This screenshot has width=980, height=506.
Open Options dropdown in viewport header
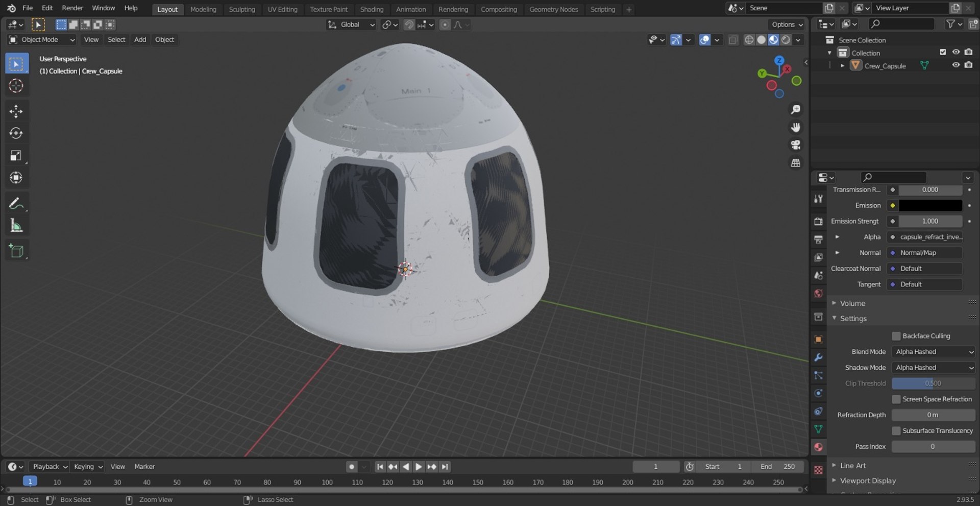click(787, 25)
